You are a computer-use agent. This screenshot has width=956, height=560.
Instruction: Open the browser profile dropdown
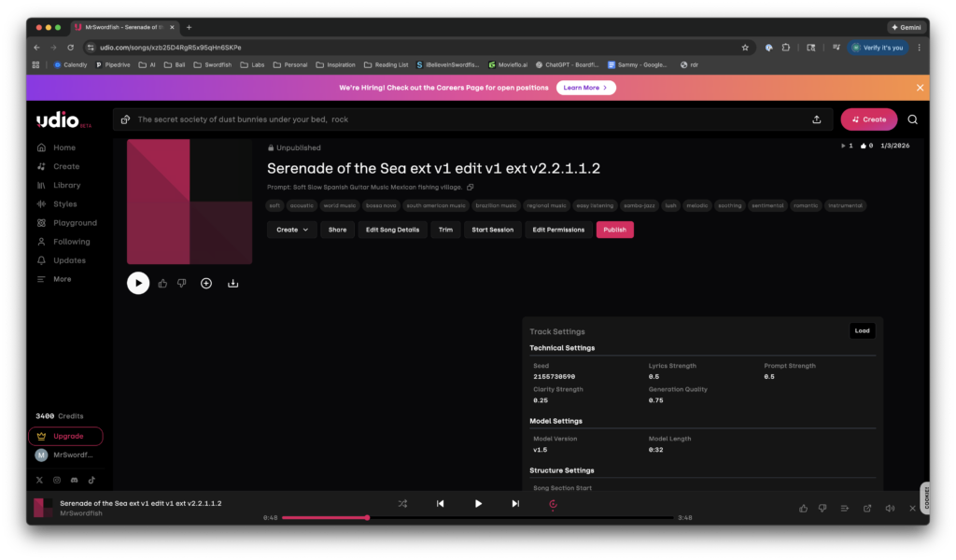(878, 48)
